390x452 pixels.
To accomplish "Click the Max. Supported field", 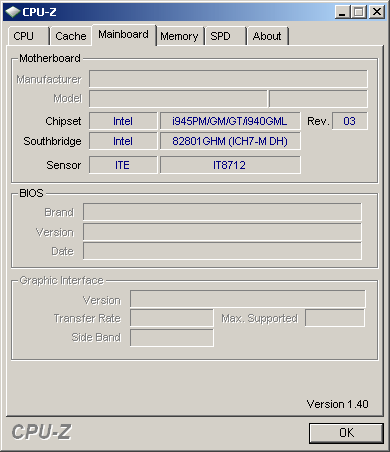I will (x=335, y=318).
